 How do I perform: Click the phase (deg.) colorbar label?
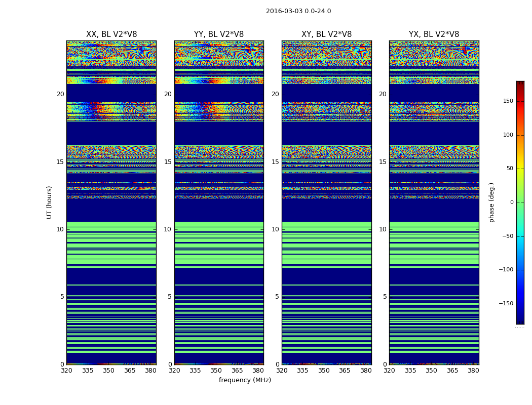(x=491, y=202)
